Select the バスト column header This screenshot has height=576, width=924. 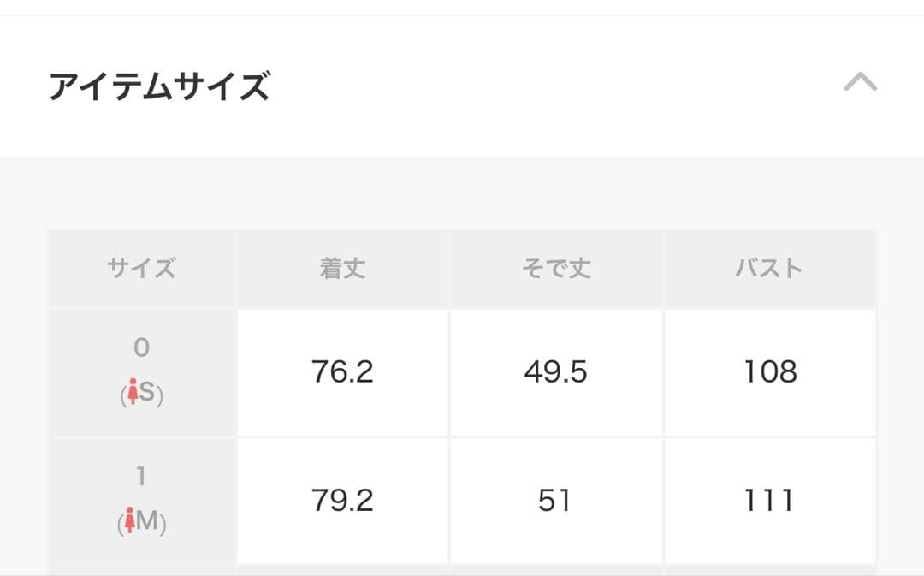pyautogui.click(x=769, y=269)
